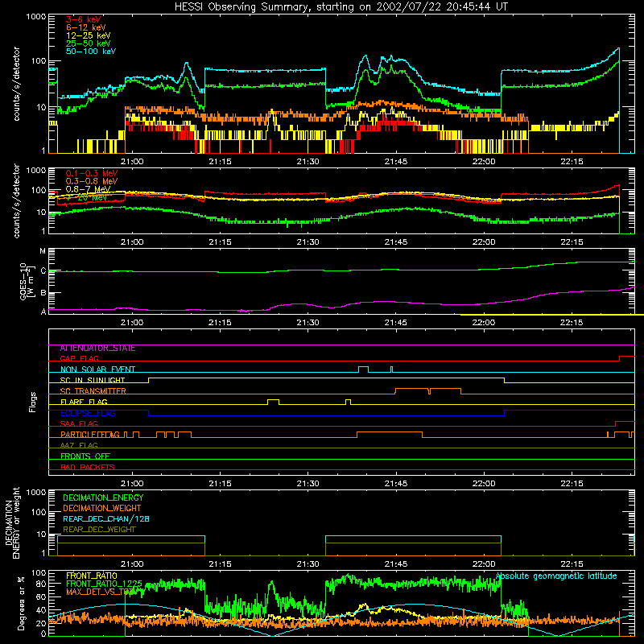Click the DECIMATION_ENERGY legend entry

click(x=103, y=497)
